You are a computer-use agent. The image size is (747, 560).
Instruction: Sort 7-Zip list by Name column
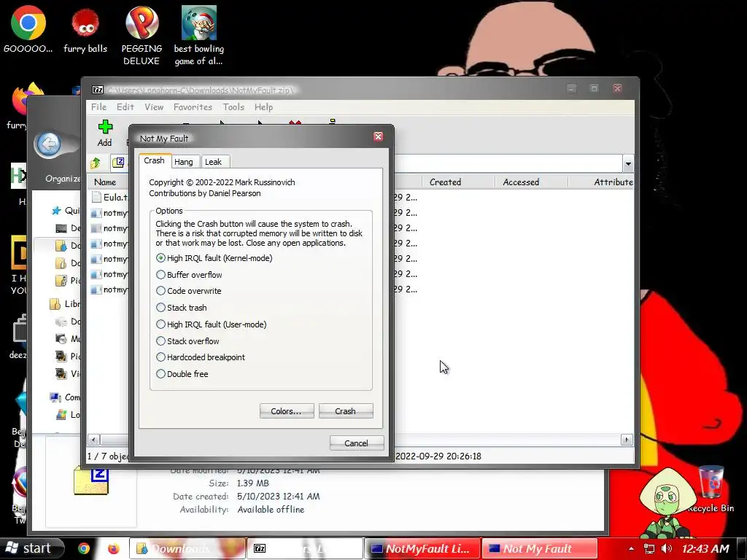coord(109,182)
